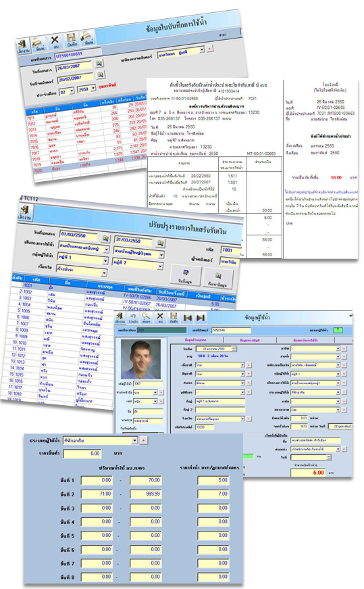Click the รับข้อมูล button in TC112 window
Image resolution: width=364 pixels, height=589 pixels.
point(186,275)
